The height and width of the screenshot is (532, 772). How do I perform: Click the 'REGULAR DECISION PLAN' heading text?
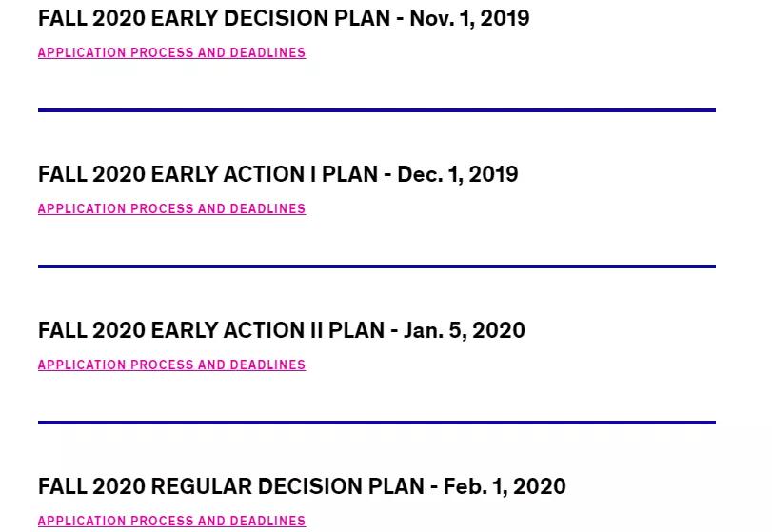pyautogui.click(x=287, y=486)
